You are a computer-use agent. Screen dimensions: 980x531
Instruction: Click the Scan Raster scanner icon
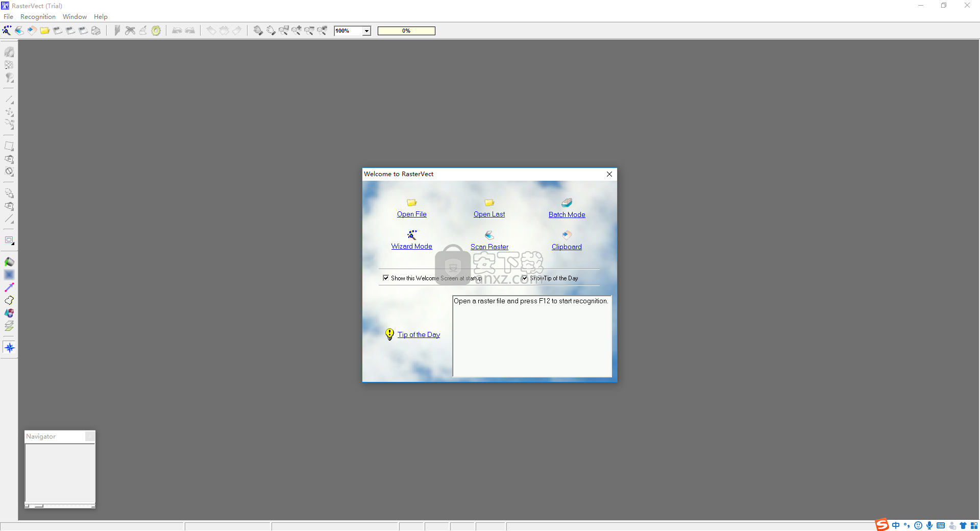(x=489, y=235)
